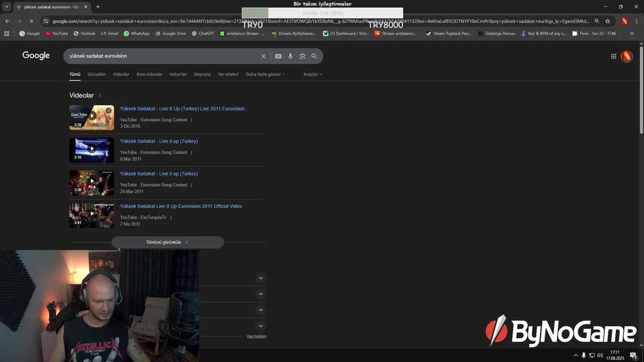Switch to the Görseller tab
The image size is (644, 362).
click(97, 74)
